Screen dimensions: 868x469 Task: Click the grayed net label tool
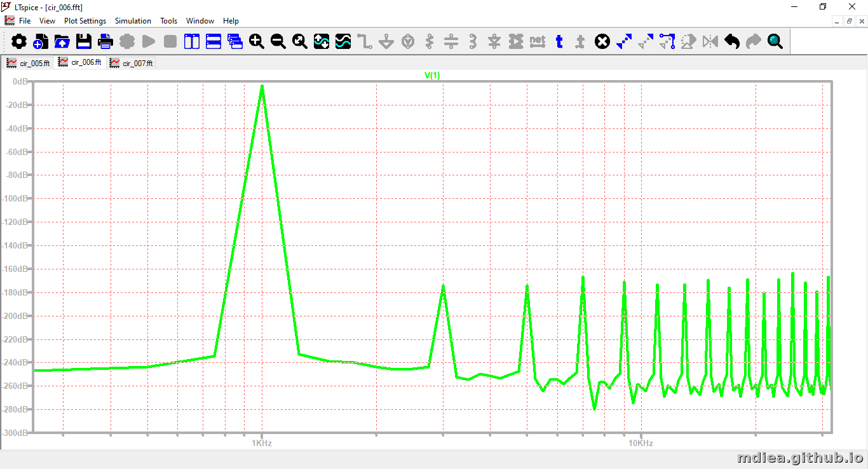(x=538, y=42)
